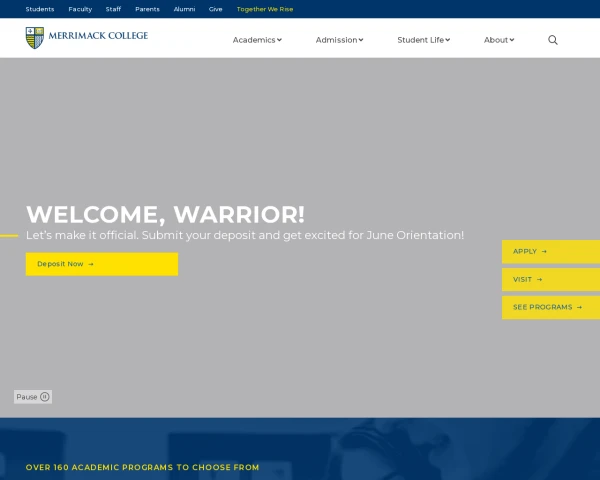Expand the Admission menu
Viewport: 600px width, 480px height.
[339, 40]
